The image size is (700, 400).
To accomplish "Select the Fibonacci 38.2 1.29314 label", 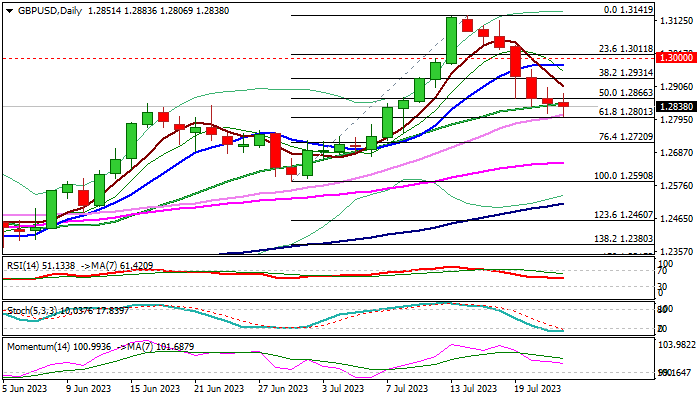I will pyautogui.click(x=626, y=73).
